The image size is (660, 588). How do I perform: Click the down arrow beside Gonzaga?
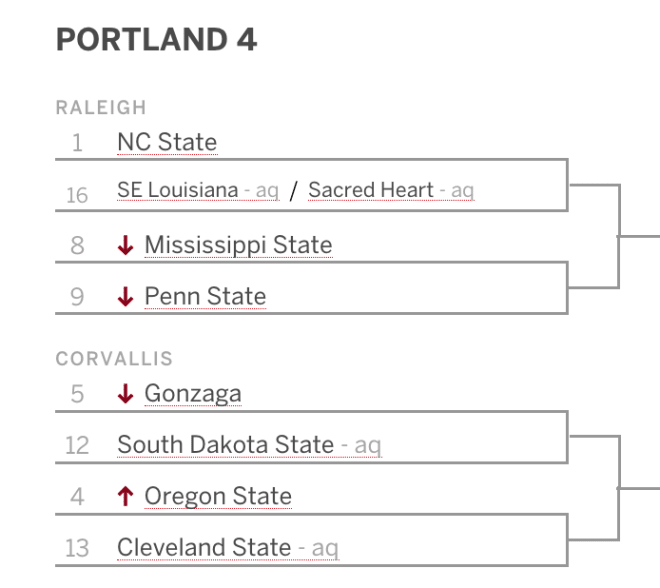pyautogui.click(x=125, y=394)
